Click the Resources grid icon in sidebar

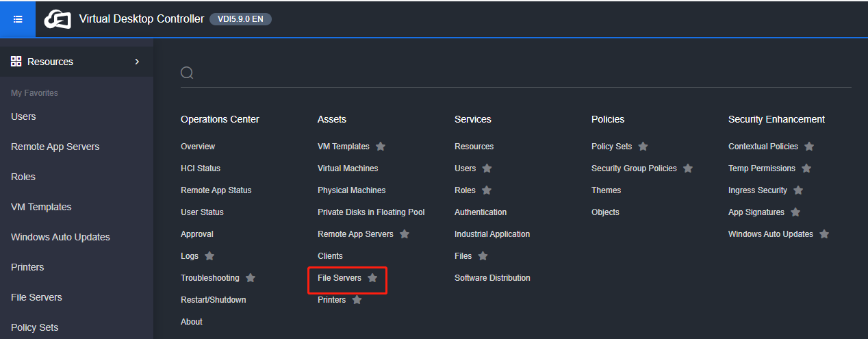click(x=16, y=62)
